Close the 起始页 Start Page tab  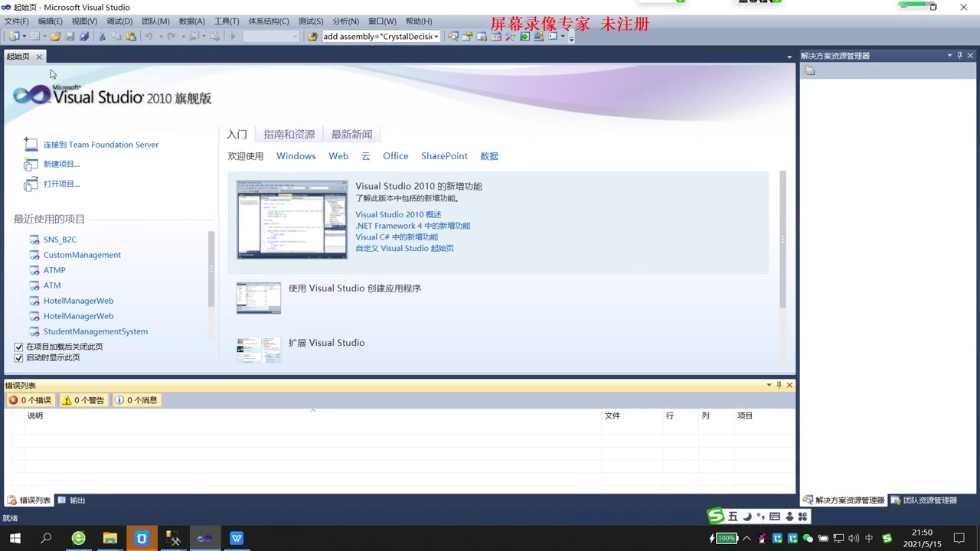point(39,57)
